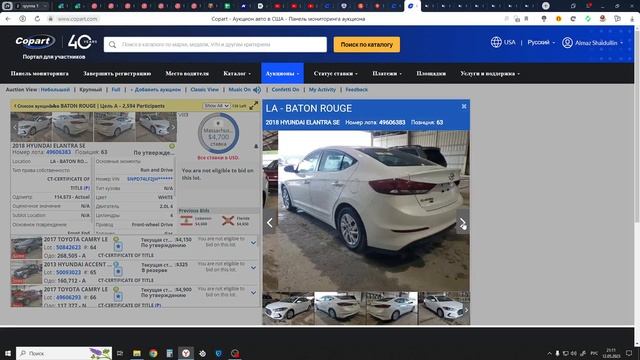The width and height of the screenshot is (640, 360).
Task: Close the LA - BATON ROUGE image viewer
Action: (x=464, y=106)
